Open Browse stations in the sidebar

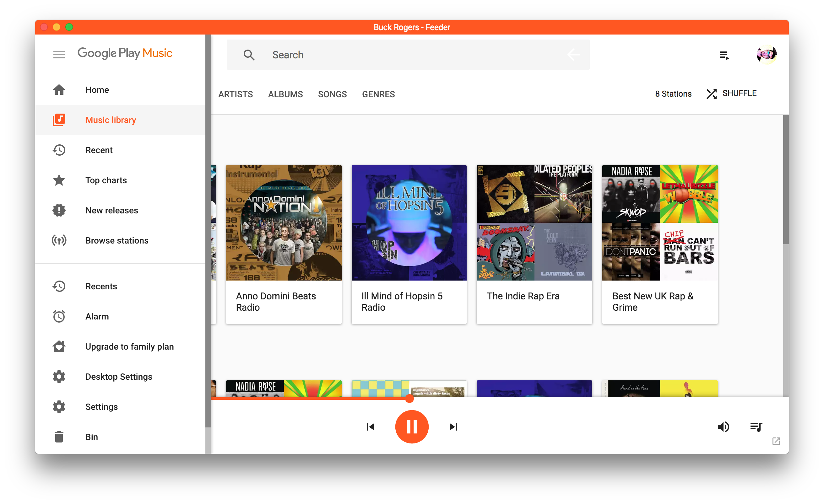[x=117, y=240]
